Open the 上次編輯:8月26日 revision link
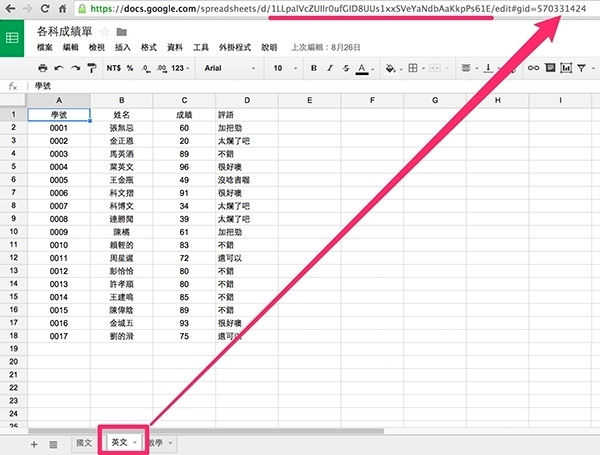Screen dimensions: 600x455 point(326,47)
